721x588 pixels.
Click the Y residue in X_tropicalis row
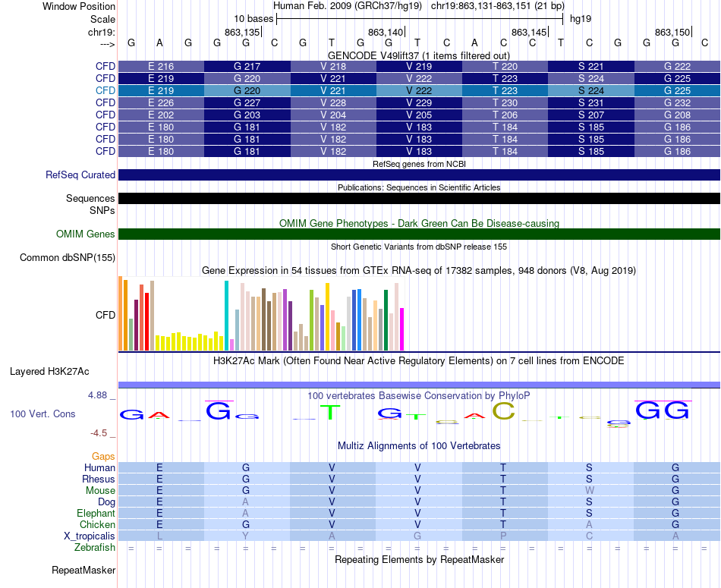coord(246,536)
